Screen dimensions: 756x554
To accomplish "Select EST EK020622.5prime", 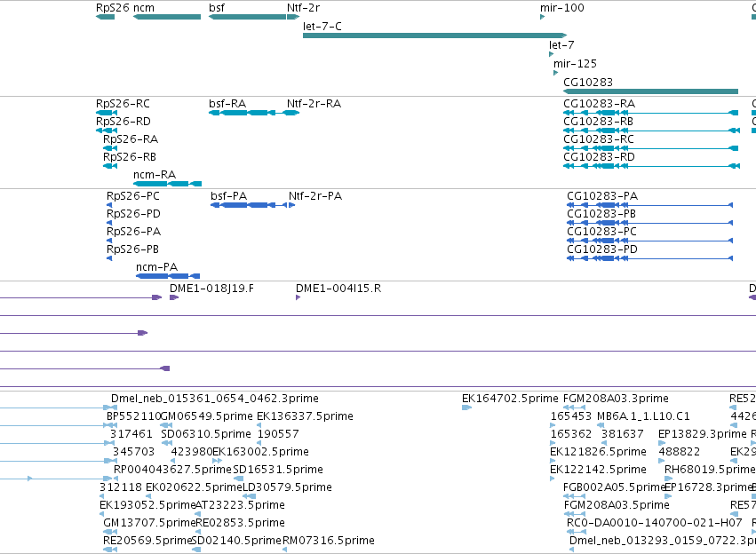I will pyautogui.click(x=194, y=487).
